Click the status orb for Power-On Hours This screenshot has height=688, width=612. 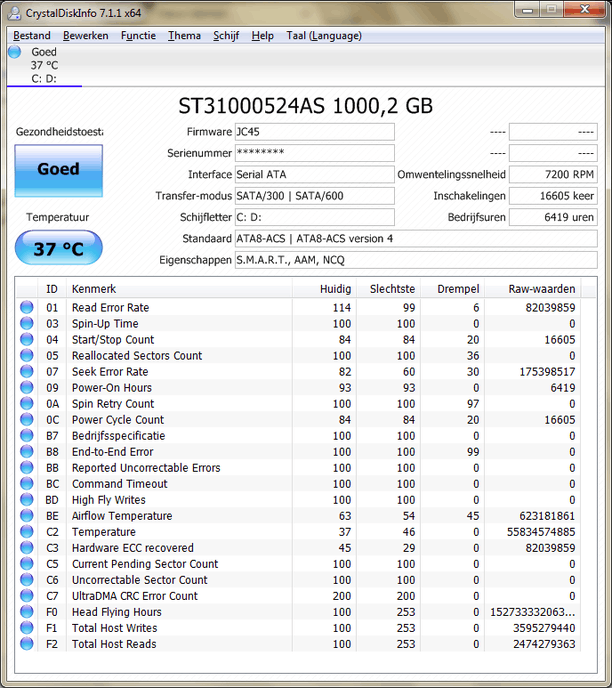27,387
